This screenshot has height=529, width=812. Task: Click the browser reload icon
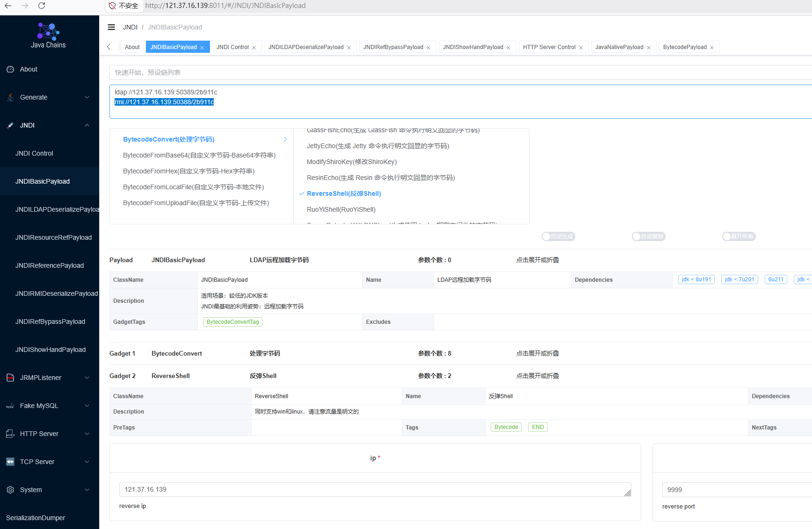pos(42,6)
